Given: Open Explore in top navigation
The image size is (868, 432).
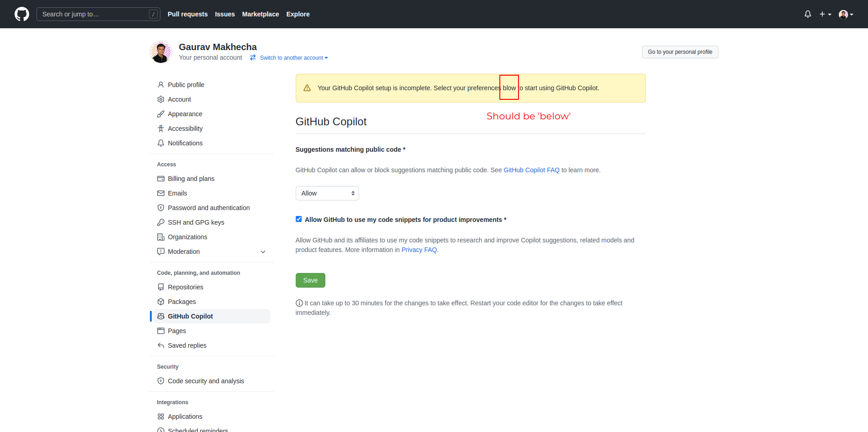Looking at the screenshot, I should coord(298,14).
